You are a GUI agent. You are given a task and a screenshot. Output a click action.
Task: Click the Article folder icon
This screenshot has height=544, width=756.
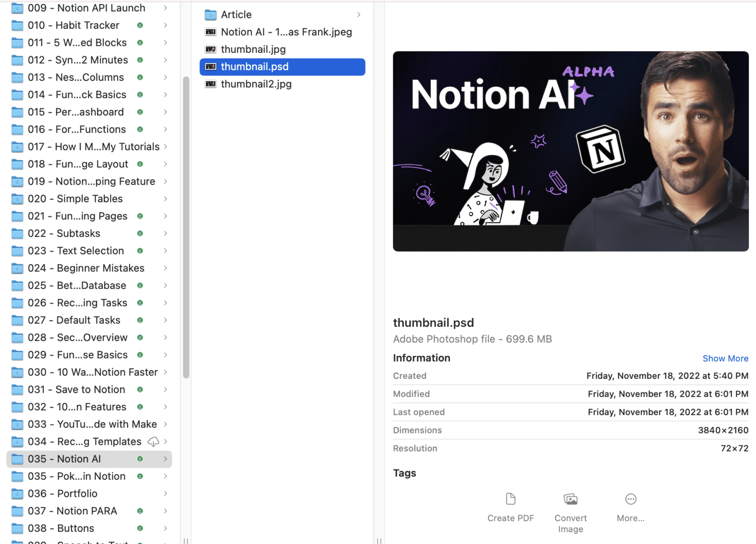click(x=210, y=15)
